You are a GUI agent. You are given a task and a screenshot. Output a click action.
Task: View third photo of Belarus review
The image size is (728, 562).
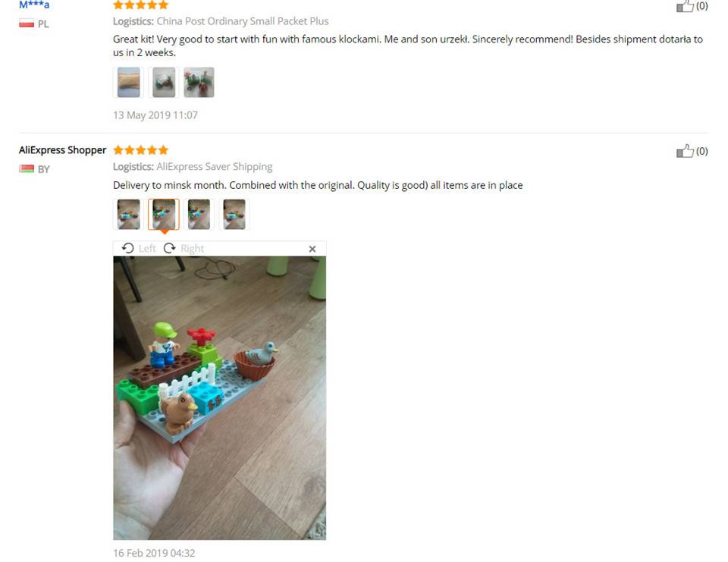point(199,214)
